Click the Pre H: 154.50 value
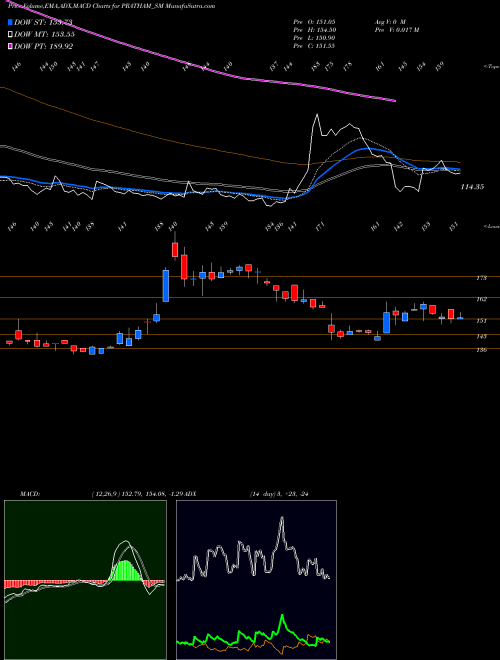 (x=314, y=30)
